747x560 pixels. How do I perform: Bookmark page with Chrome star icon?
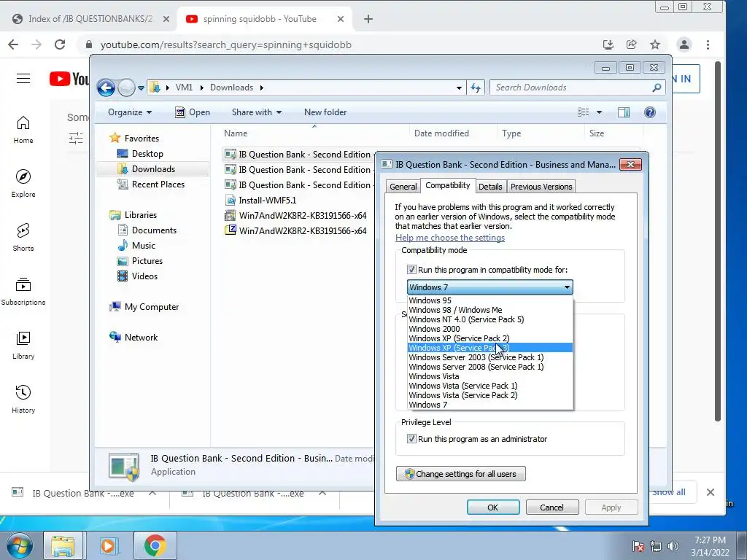pyautogui.click(x=655, y=44)
